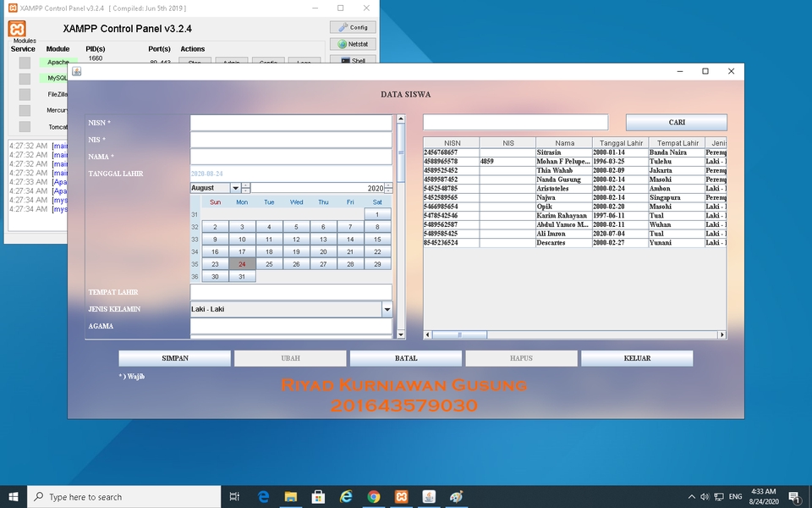Enable the Apache service checkbox
This screenshot has width=812, height=508.
(x=25, y=62)
